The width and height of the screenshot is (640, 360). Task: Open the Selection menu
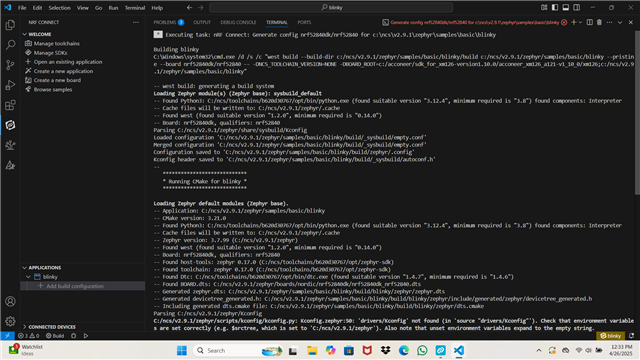60,8
